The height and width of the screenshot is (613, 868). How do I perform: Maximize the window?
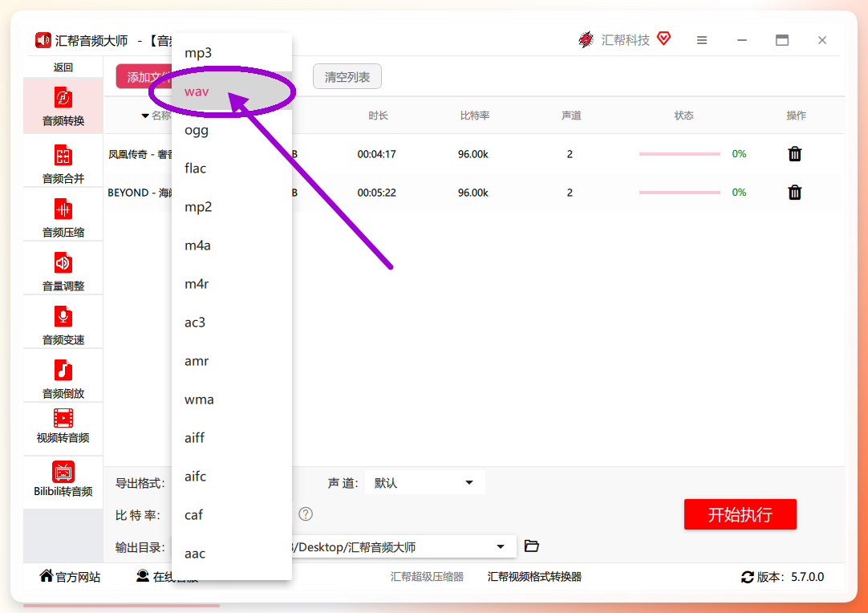[781, 40]
